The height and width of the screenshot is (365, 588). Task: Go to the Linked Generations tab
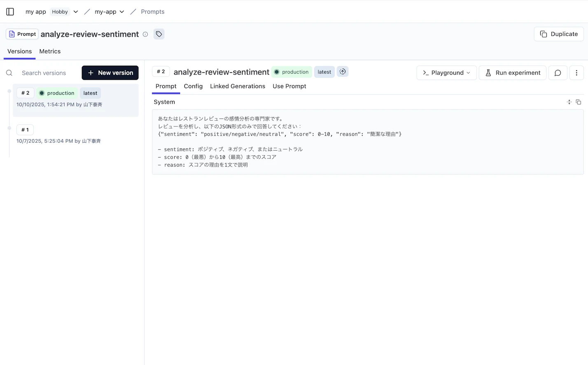pyautogui.click(x=238, y=86)
